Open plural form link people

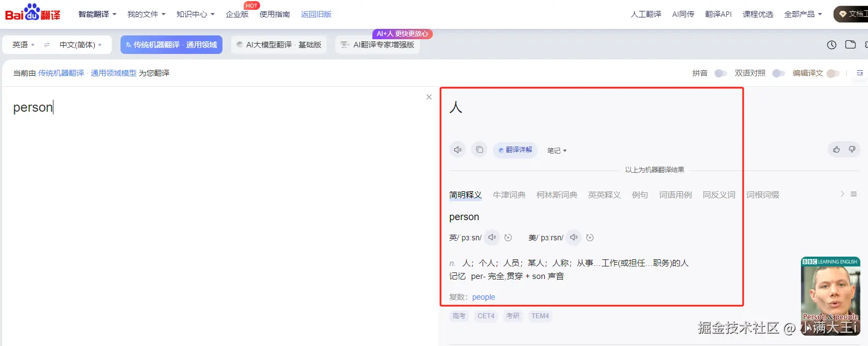pyautogui.click(x=484, y=297)
